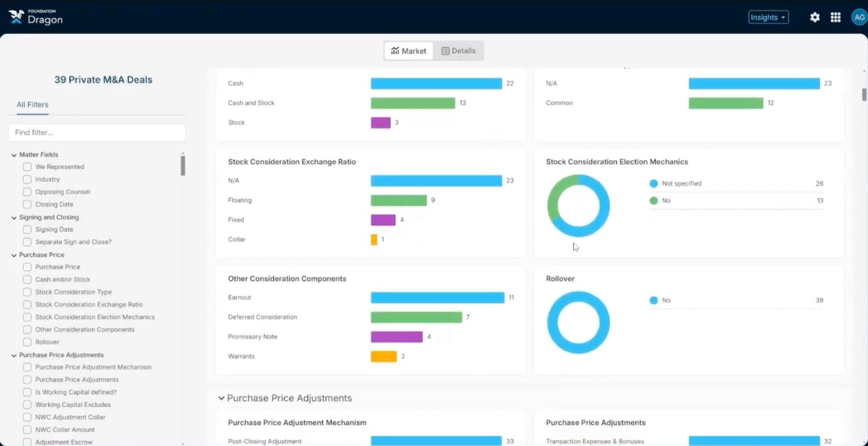This screenshot has height=446, width=868.
Task: Click the blue Cash bar
Action: tap(436, 83)
